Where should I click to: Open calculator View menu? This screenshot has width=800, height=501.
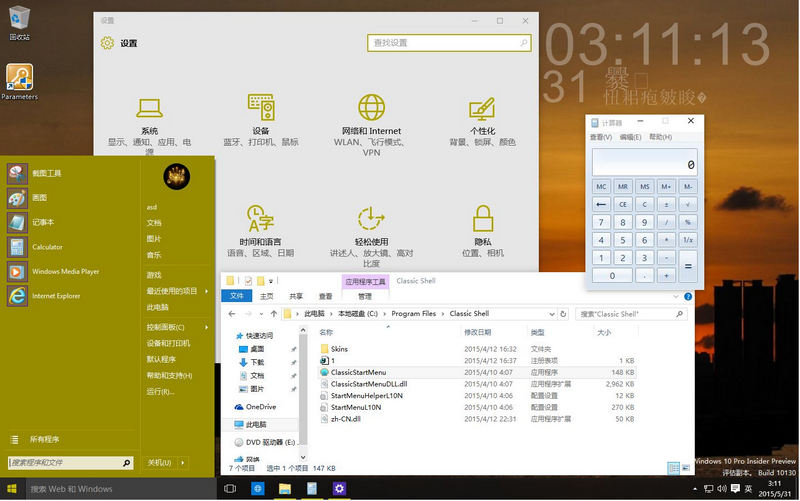601,137
